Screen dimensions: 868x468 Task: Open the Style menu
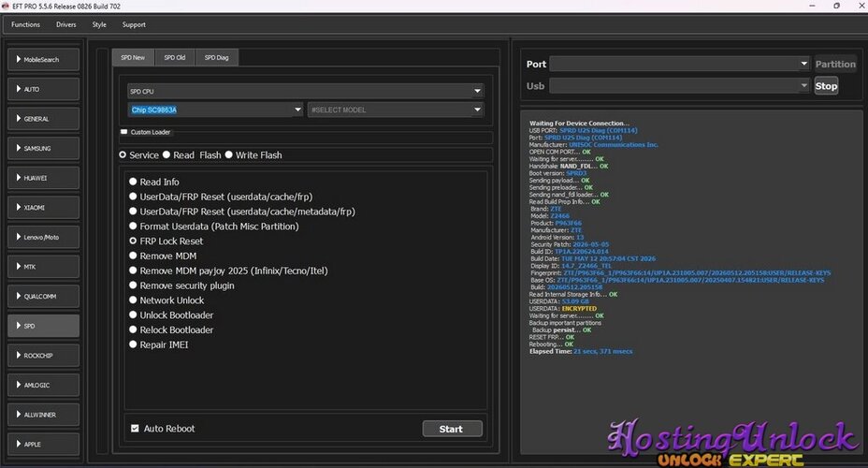coord(99,25)
